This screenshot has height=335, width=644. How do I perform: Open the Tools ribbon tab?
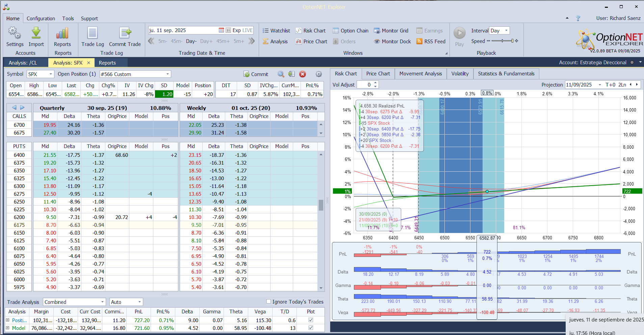click(68, 19)
